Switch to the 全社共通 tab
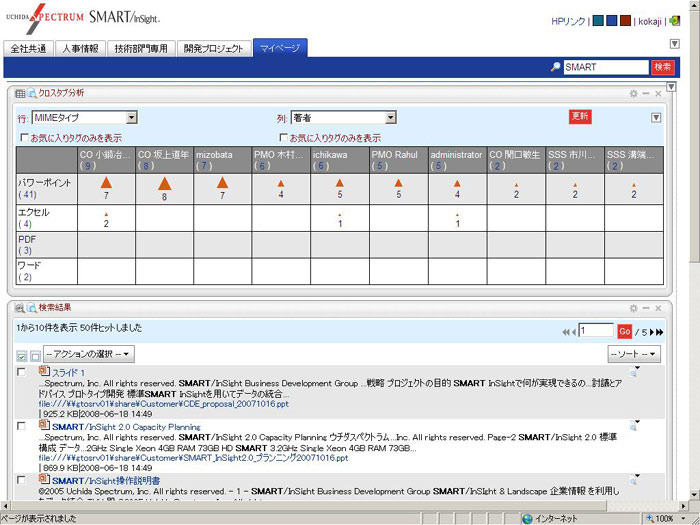This screenshot has width=700, height=525. tap(29, 48)
